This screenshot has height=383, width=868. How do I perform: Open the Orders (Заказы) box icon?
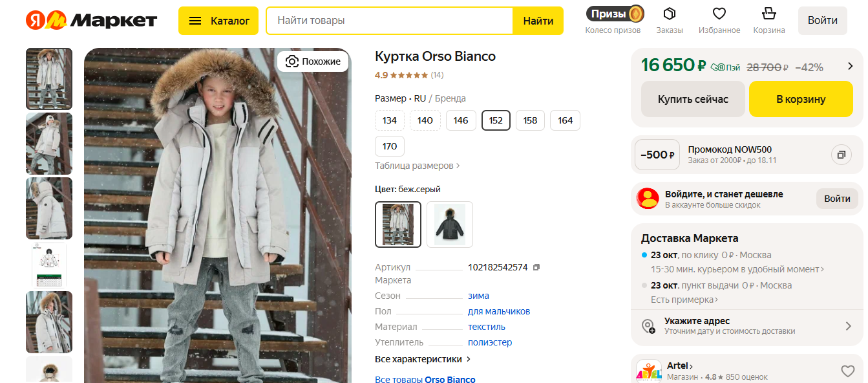point(669,14)
